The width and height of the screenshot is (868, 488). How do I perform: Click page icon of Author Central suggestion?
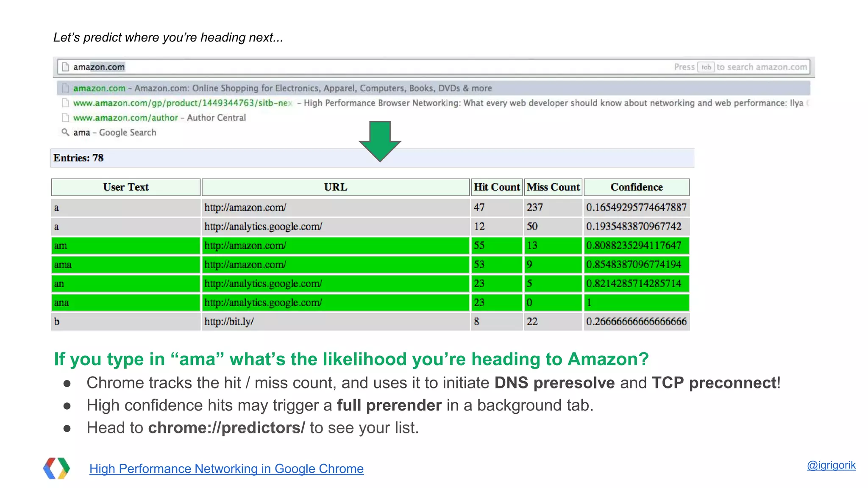(65, 117)
